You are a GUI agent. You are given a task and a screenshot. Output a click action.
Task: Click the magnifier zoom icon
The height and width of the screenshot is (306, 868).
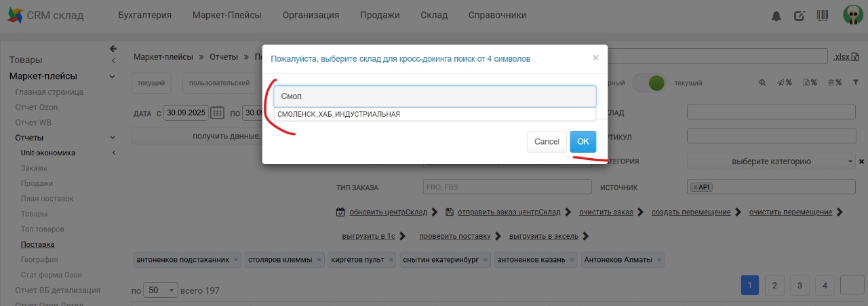tap(762, 83)
